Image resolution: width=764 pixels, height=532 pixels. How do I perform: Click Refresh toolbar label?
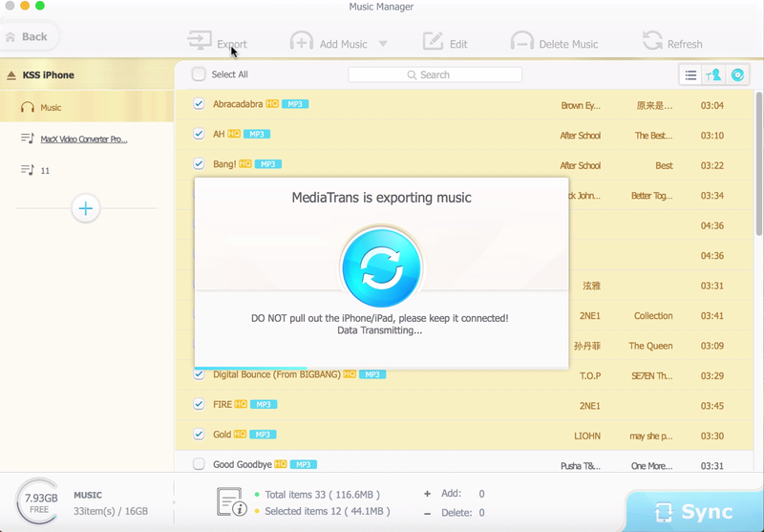(x=685, y=44)
